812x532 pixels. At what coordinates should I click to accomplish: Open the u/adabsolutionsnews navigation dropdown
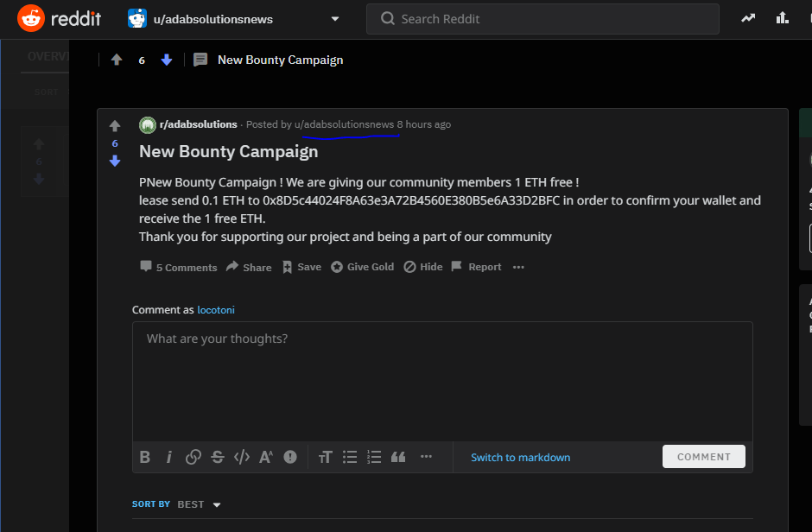233,19
